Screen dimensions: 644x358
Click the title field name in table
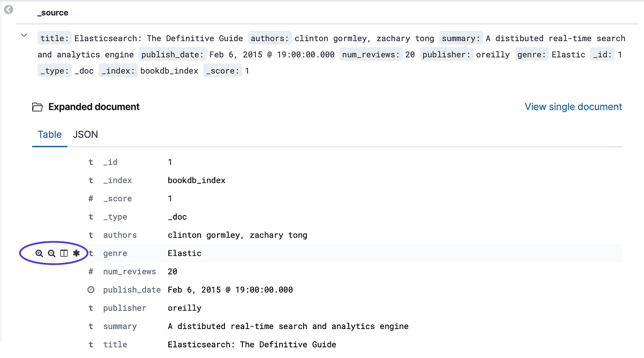[x=115, y=345]
